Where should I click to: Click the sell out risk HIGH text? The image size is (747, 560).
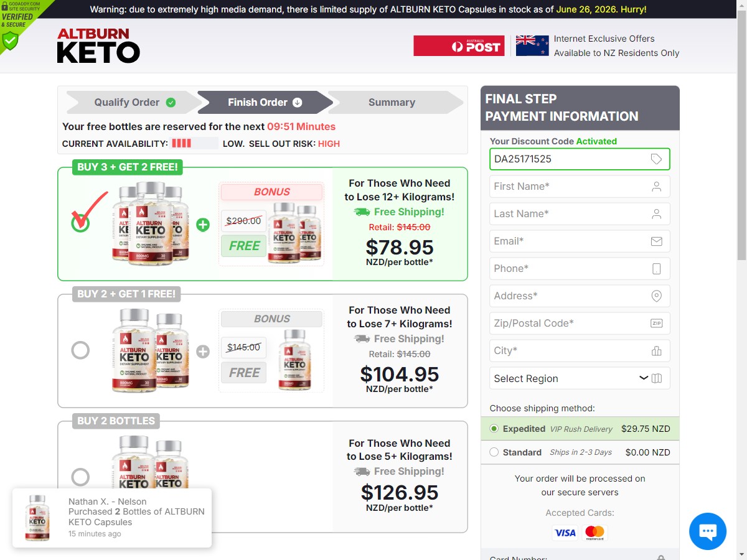(x=329, y=144)
